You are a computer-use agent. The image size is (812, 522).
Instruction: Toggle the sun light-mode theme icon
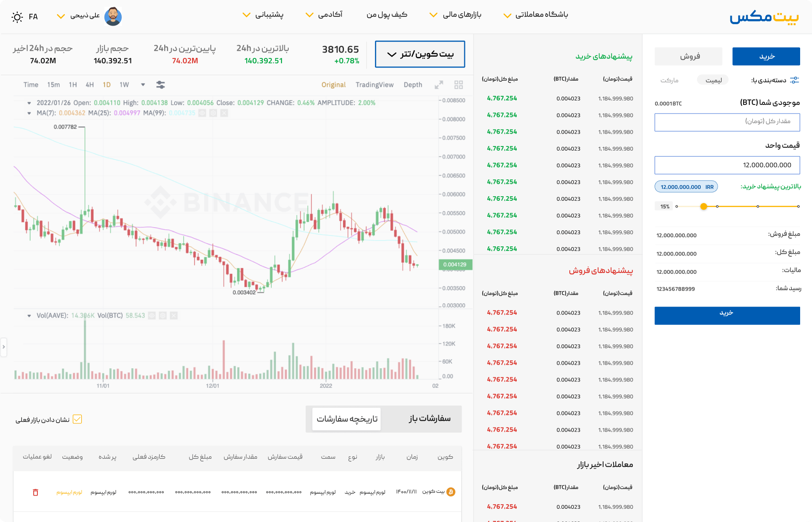click(17, 17)
